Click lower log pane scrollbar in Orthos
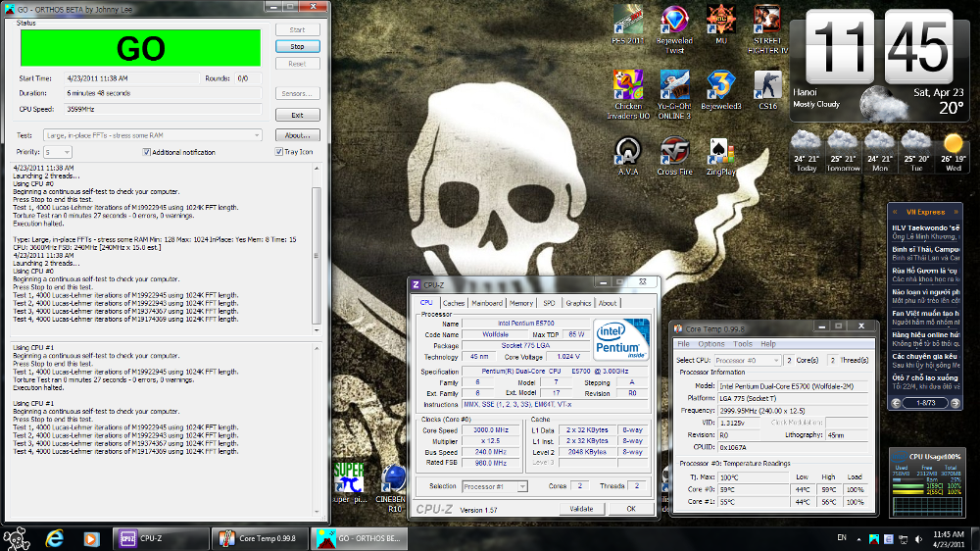Viewport: 980px width, 551px height. click(317, 430)
